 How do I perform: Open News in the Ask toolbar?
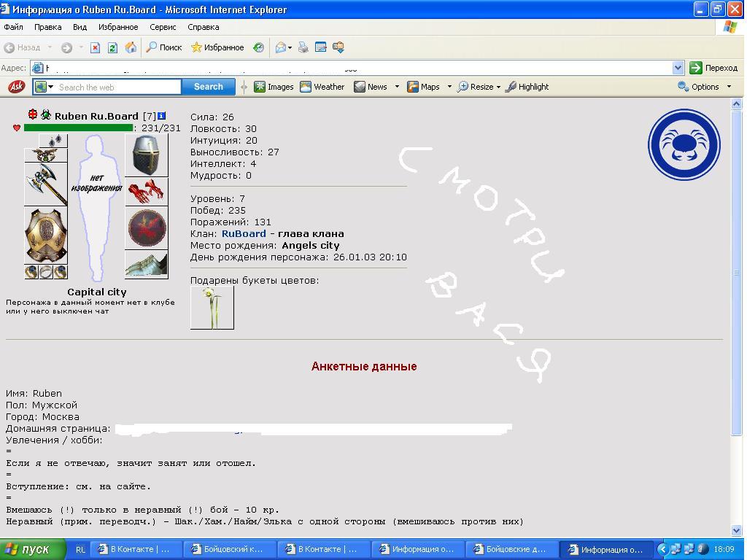click(371, 87)
